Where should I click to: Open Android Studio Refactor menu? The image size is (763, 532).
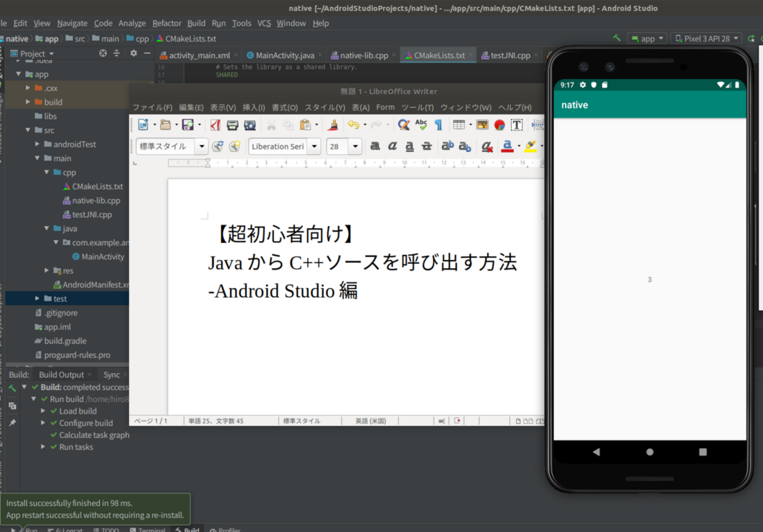tap(167, 23)
